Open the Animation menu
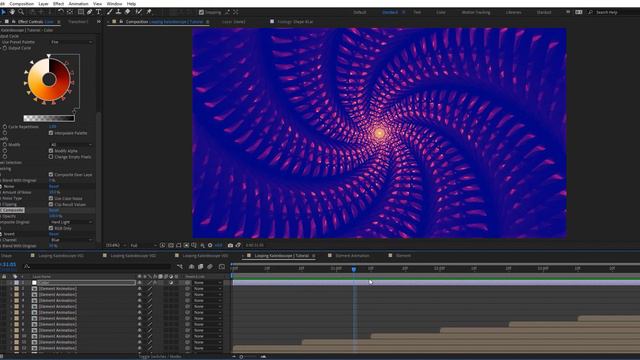 (78, 3)
